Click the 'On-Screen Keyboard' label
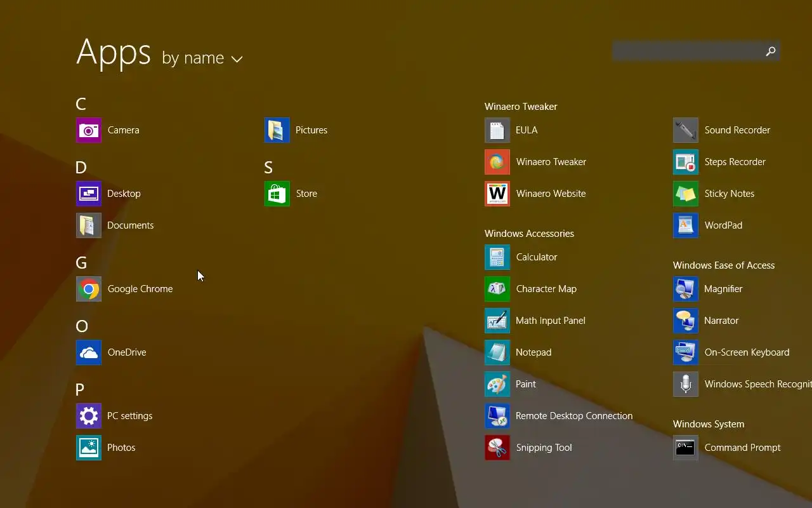Viewport: 812px width, 508px height. [747, 352]
